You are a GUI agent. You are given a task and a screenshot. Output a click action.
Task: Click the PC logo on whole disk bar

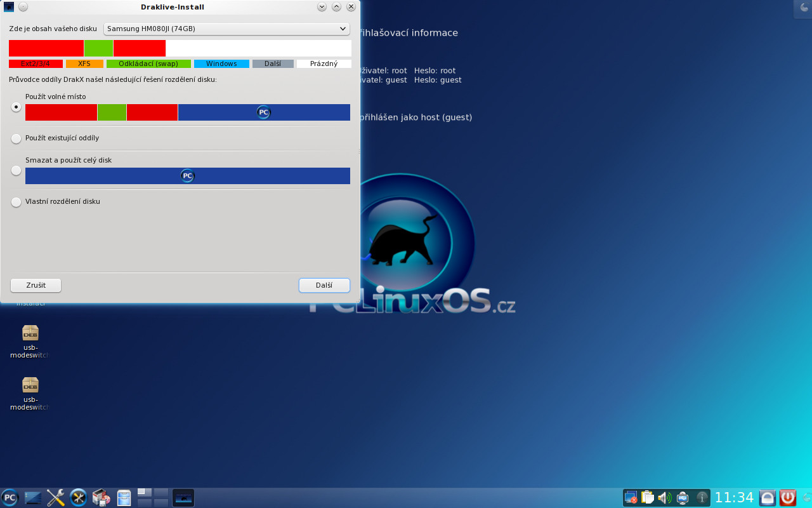click(x=187, y=176)
